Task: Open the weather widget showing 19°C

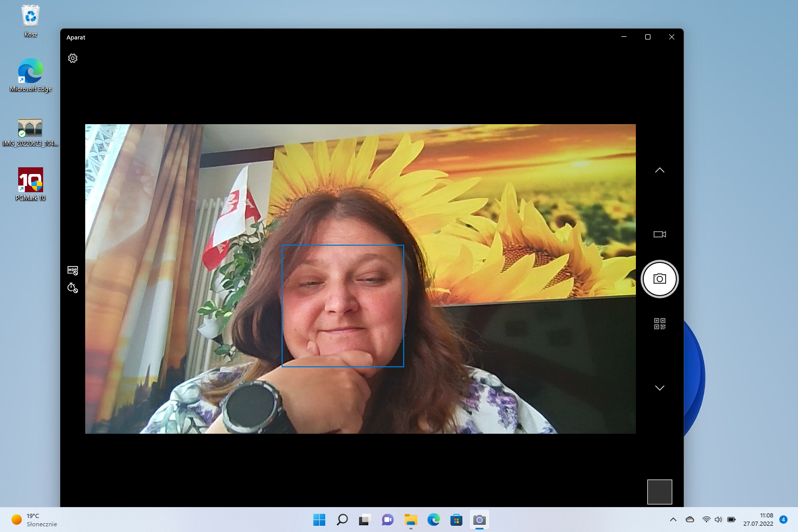Action: click(x=34, y=520)
